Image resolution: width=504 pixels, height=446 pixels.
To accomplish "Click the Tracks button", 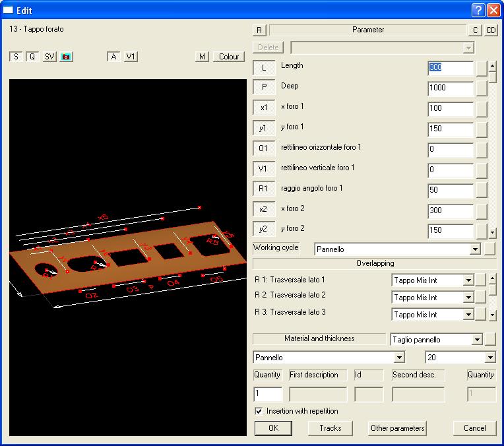I will 330,428.
